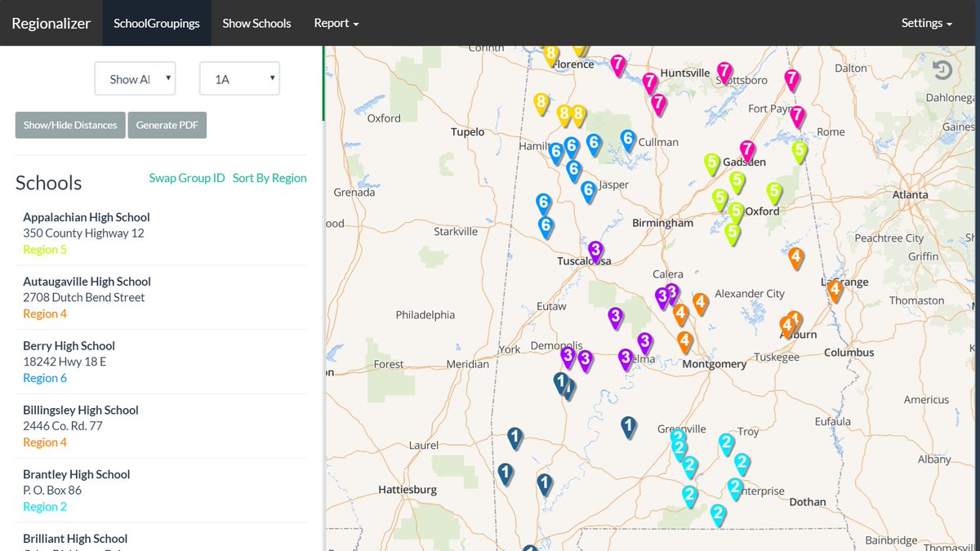Click the Region 7 marker at Gadsden
The image size is (980, 551).
pos(747,150)
